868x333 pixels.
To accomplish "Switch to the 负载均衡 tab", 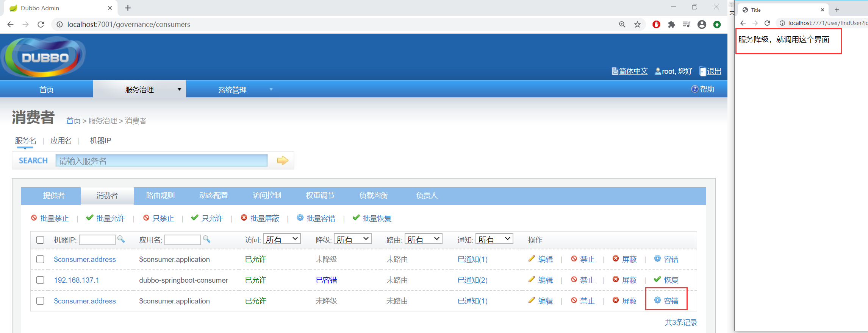I will click(374, 195).
